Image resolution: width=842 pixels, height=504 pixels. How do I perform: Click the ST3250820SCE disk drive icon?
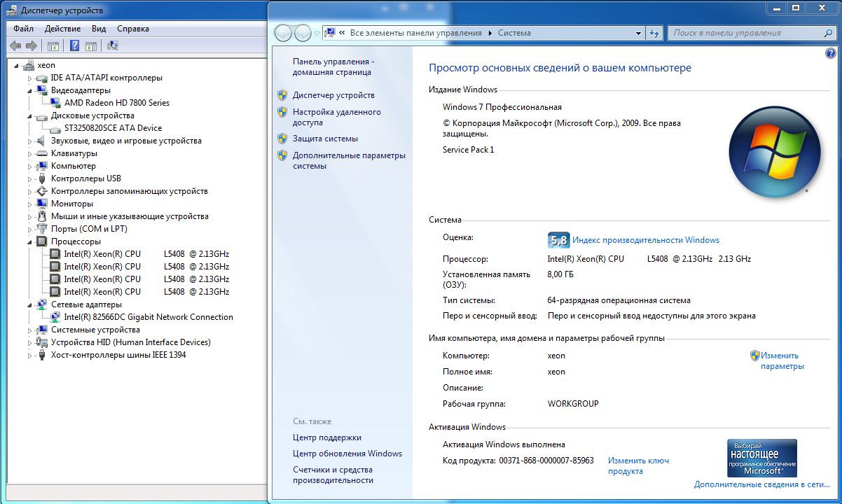pos(55,128)
